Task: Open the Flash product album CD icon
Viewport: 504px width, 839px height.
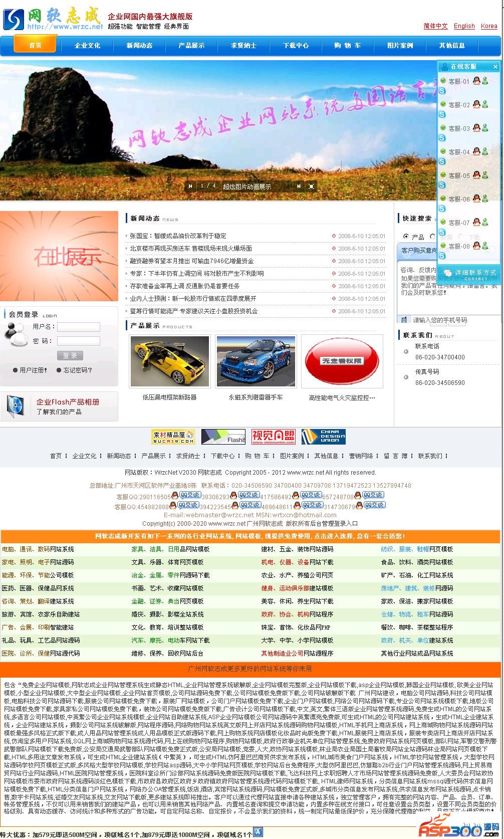Action: (15, 406)
